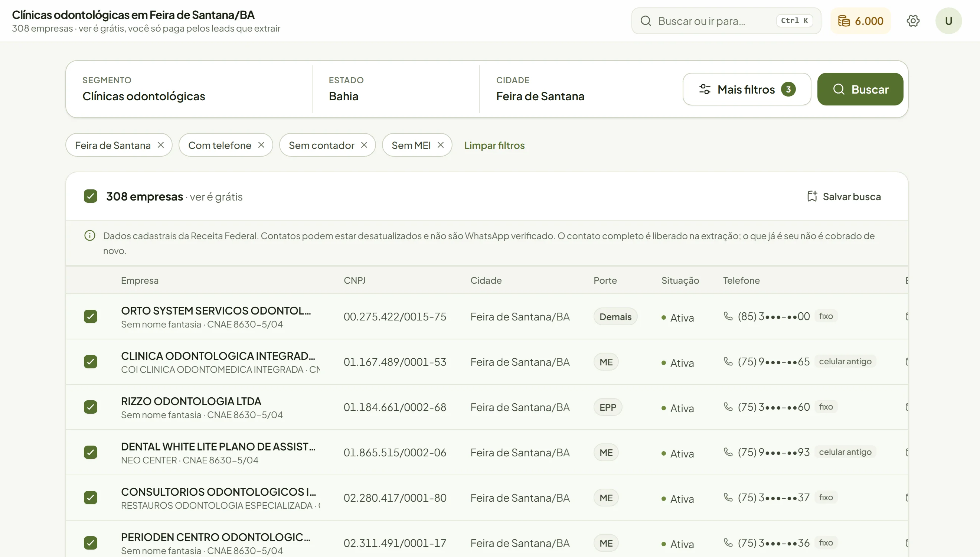Image resolution: width=980 pixels, height=557 pixels.
Task: Click the Porte column header
Action: pos(605,280)
